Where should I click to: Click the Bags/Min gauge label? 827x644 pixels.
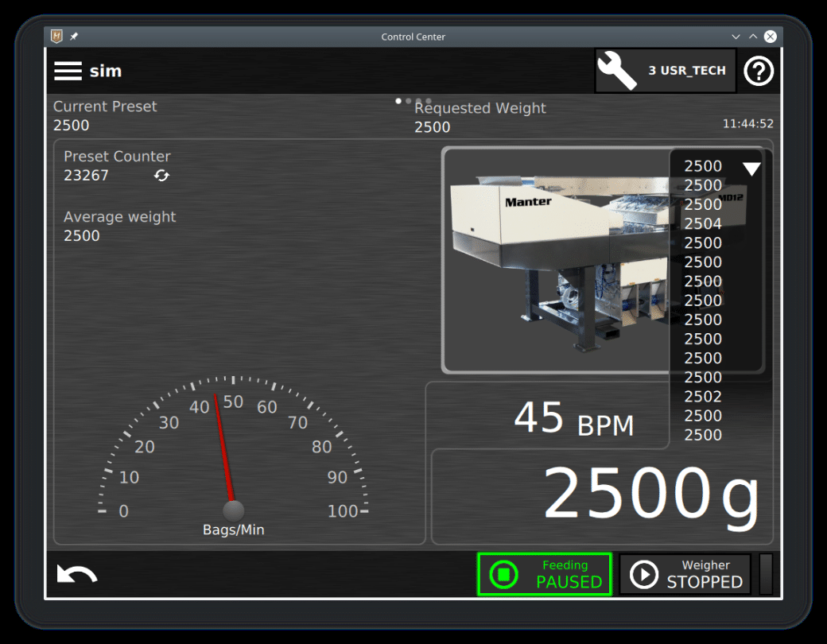point(234,530)
